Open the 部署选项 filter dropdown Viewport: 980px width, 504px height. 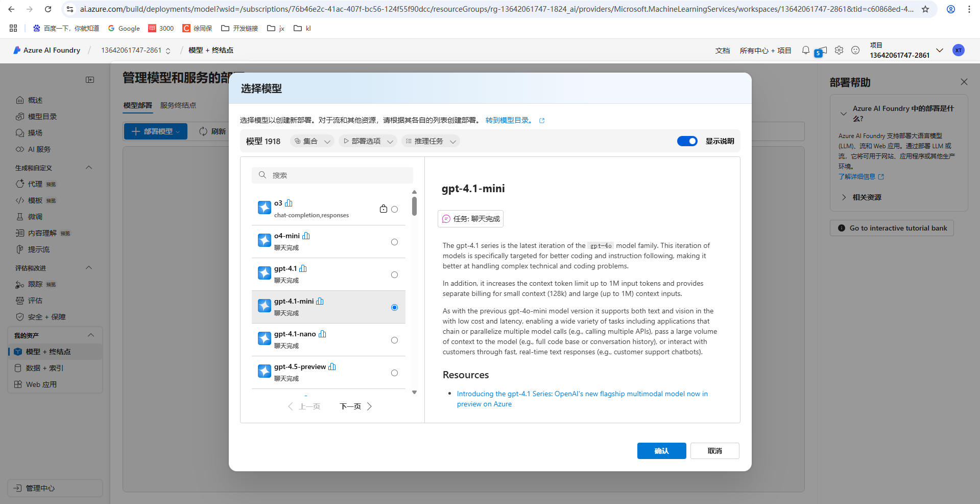tap(368, 141)
